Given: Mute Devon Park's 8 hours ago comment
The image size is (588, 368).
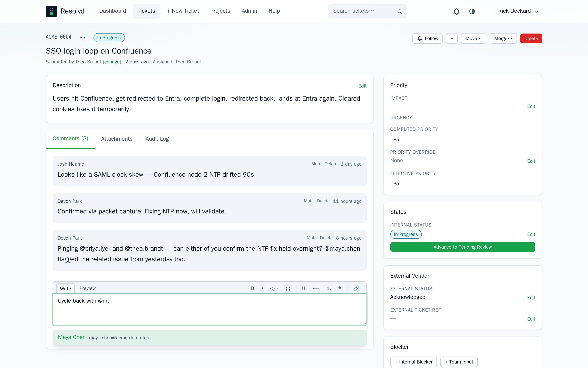Looking at the screenshot, I should coord(312,238).
